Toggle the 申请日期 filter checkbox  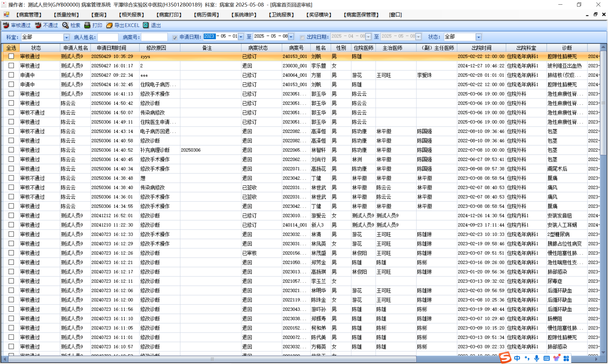coord(175,37)
